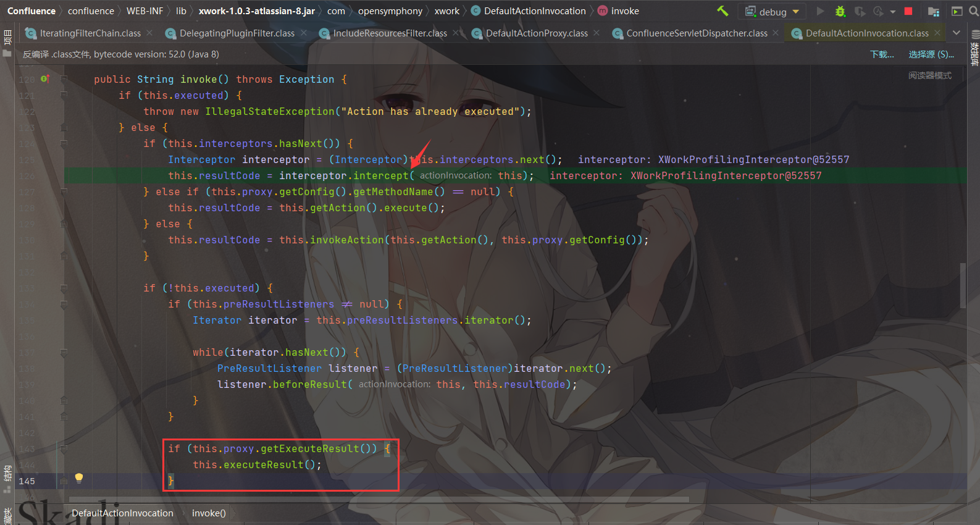Click invoke() in bottom breadcrumb
Image resolution: width=980 pixels, height=525 pixels.
(x=209, y=513)
